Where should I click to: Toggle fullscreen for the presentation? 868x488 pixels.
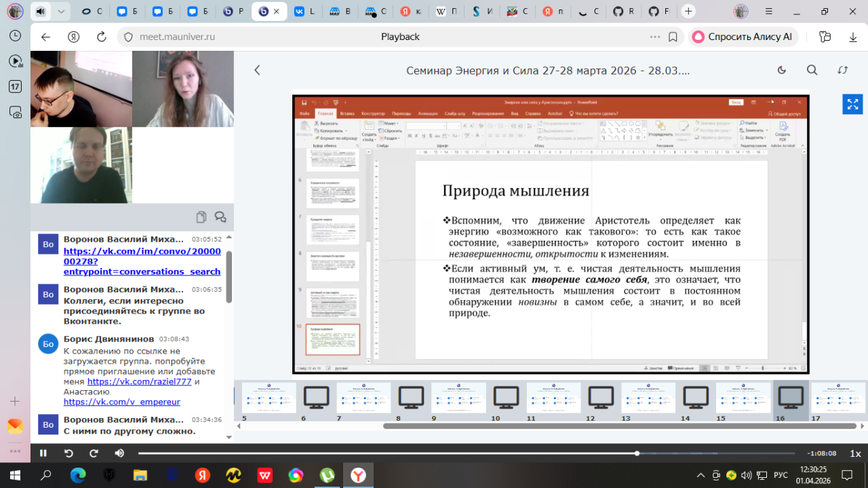point(852,104)
